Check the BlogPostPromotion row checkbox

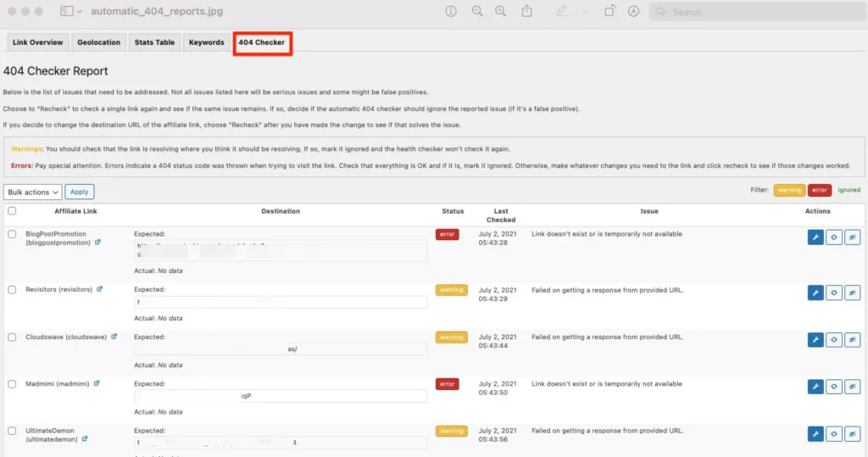point(12,234)
